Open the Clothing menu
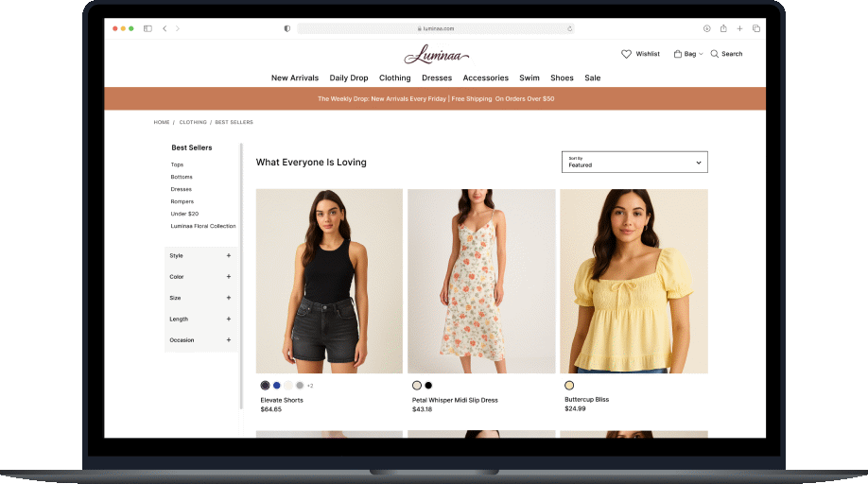The image size is (868, 484). click(394, 78)
